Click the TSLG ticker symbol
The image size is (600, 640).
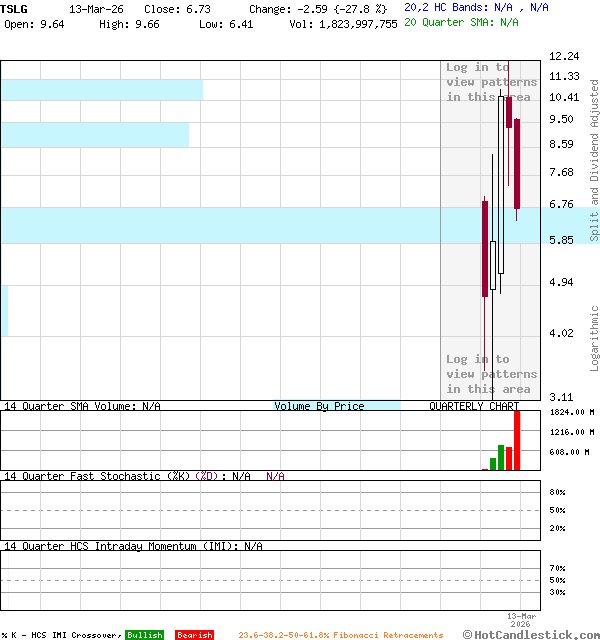pyautogui.click(x=15, y=8)
